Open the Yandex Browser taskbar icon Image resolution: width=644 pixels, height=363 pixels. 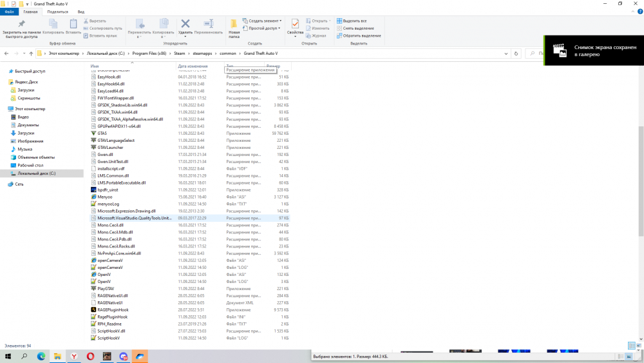click(x=74, y=356)
